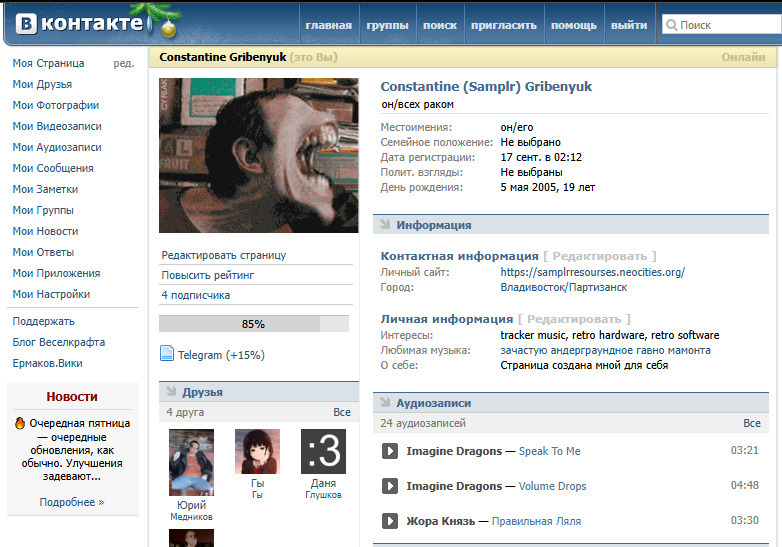Click the выйти logout menu item
782x547 pixels.
pyautogui.click(x=628, y=25)
